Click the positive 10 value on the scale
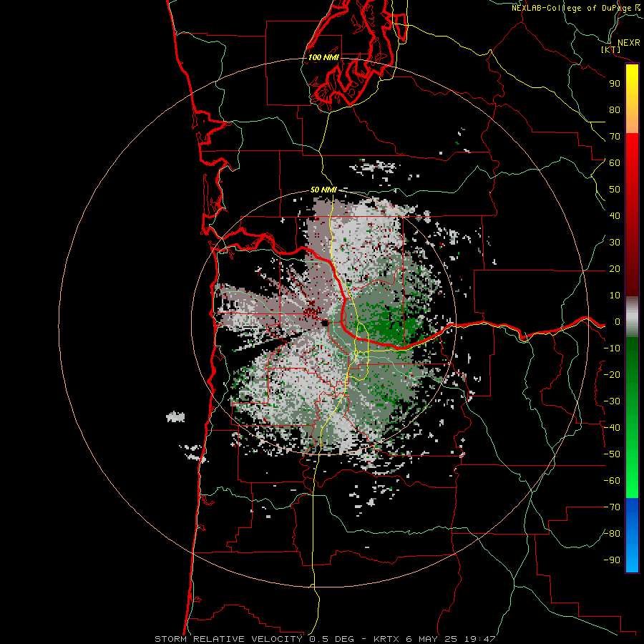 (x=615, y=296)
